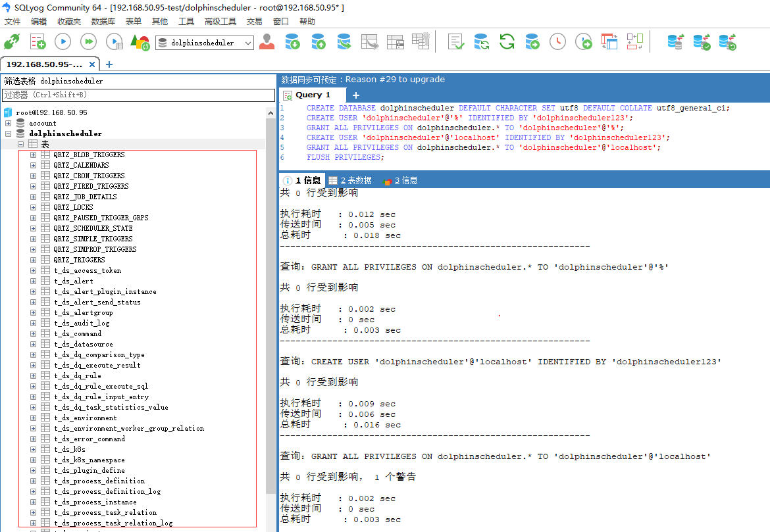This screenshot has height=532, width=770.
Task: Click the table with drawer icon
Action: point(396,41)
